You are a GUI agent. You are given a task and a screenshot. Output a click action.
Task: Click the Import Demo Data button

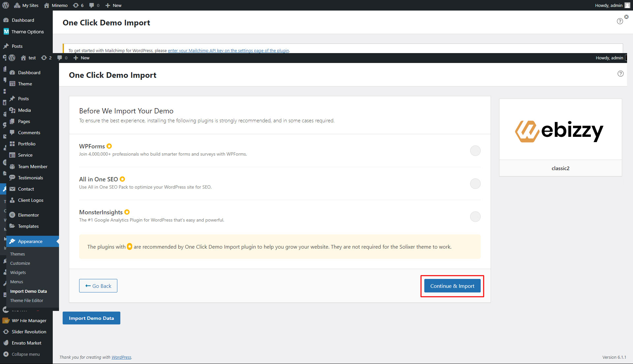pyautogui.click(x=91, y=318)
